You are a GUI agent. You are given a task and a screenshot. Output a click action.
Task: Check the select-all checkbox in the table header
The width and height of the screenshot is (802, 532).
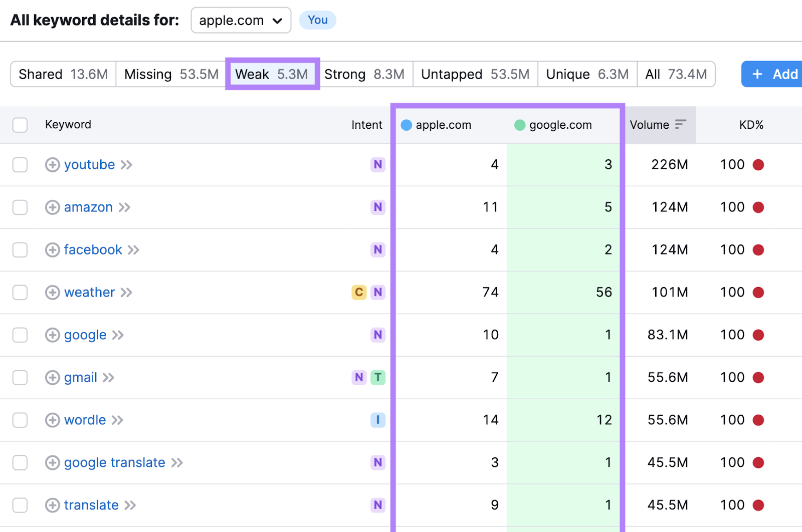pyautogui.click(x=20, y=125)
